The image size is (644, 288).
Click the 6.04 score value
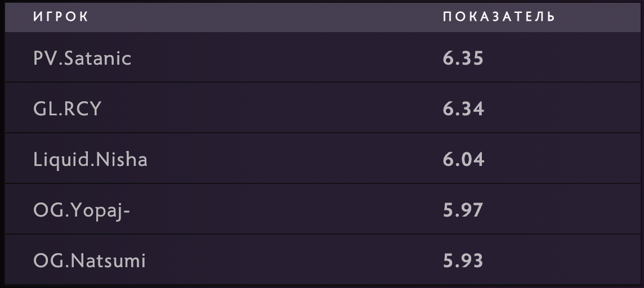[x=463, y=160]
